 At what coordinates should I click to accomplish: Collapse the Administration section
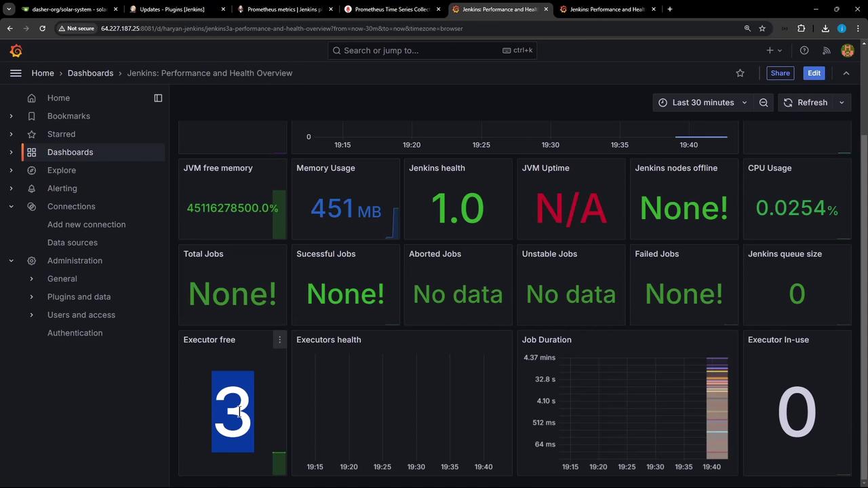coord(11,261)
